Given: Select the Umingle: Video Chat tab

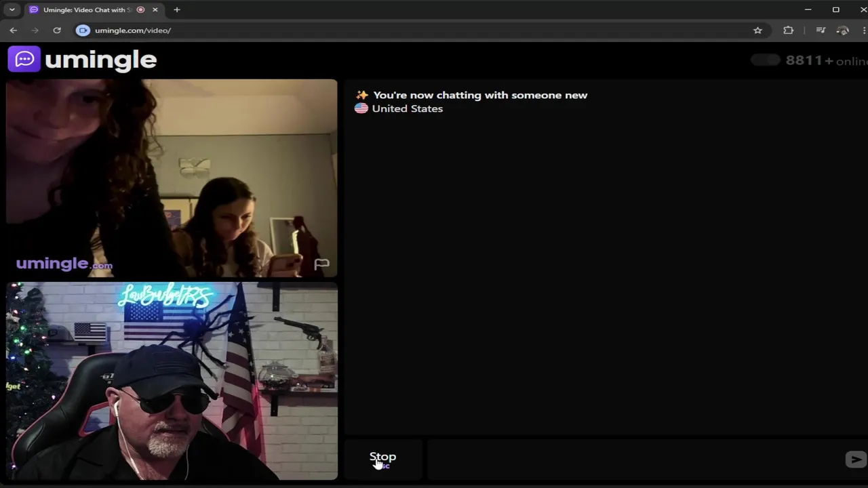Looking at the screenshot, I should coord(94,9).
